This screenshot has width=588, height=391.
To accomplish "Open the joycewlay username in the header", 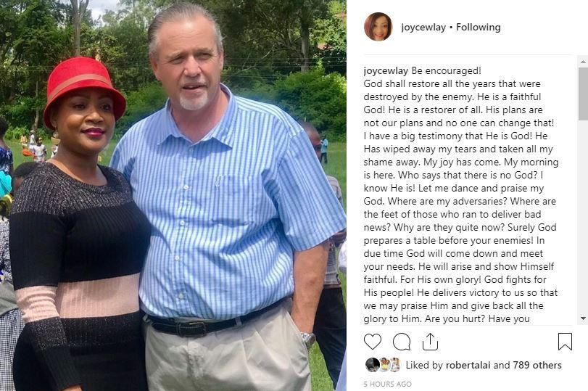I will tap(423, 27).
